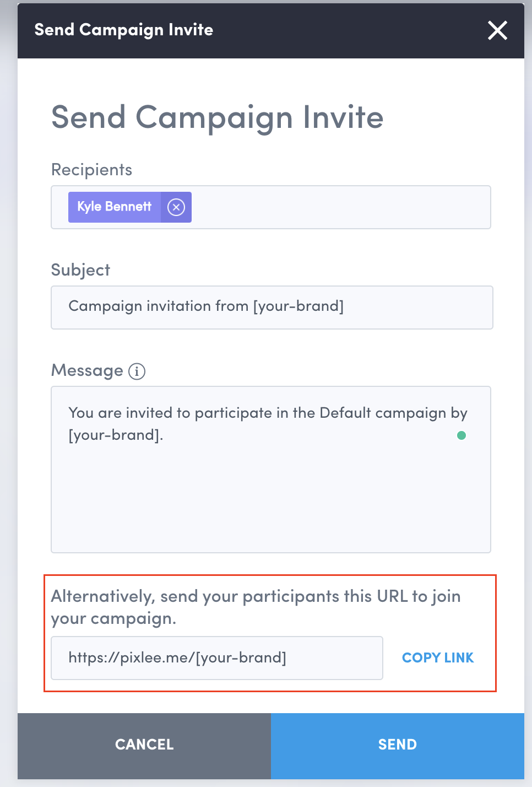Select the pixlee.me campaign URL field
This screenshot has height=787, width=532.
coord(216,658)
